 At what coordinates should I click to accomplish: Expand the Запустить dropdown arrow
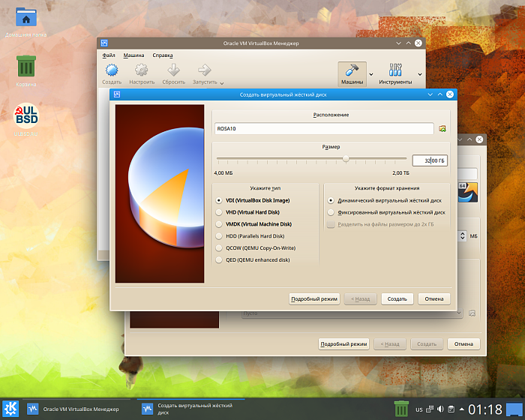[x=222, y=82]
